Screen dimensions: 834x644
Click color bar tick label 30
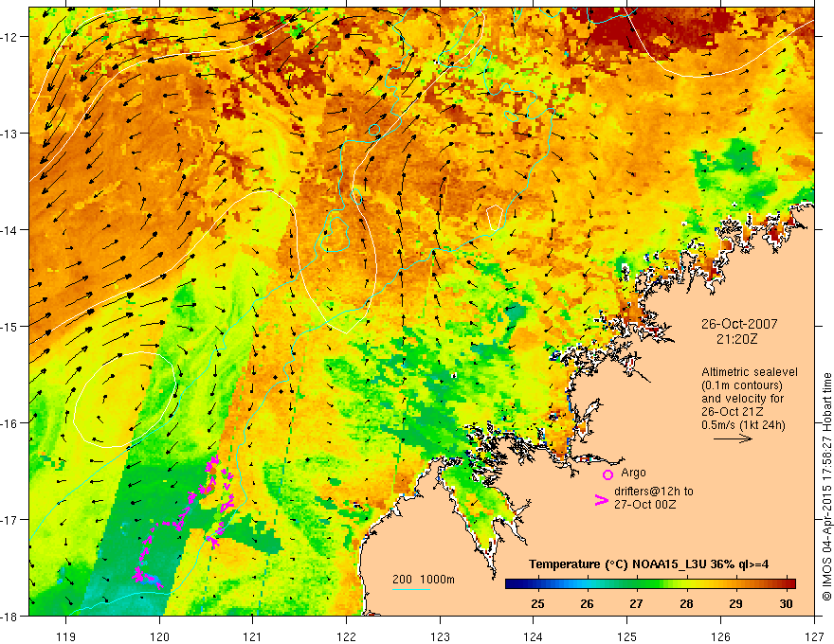pos(786,603)
